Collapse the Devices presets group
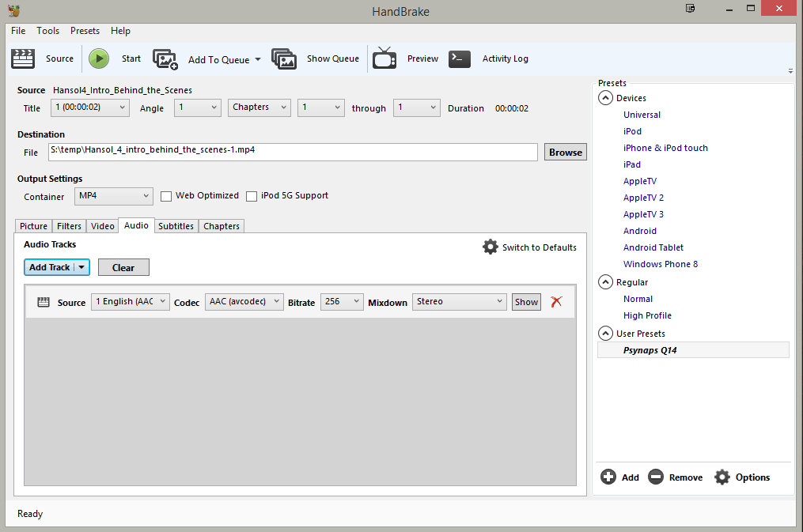The width and height of the screenshot is (803, 532). point(605,98)
